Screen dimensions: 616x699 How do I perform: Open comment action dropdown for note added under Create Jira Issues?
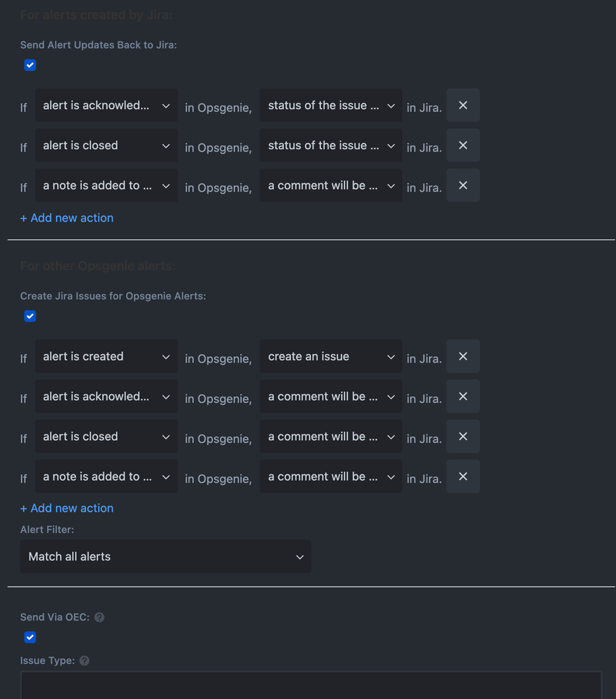coord(330,476)
